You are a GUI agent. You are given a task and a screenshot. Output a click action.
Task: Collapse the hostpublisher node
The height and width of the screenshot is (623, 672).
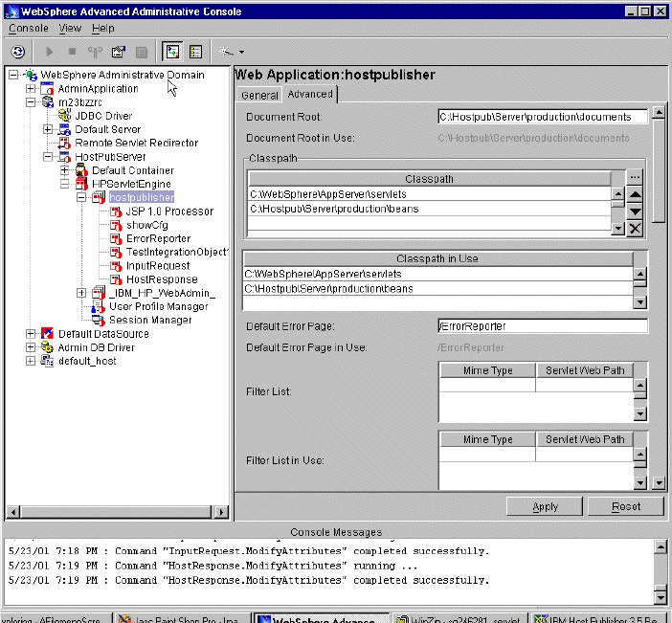(81, 197)
